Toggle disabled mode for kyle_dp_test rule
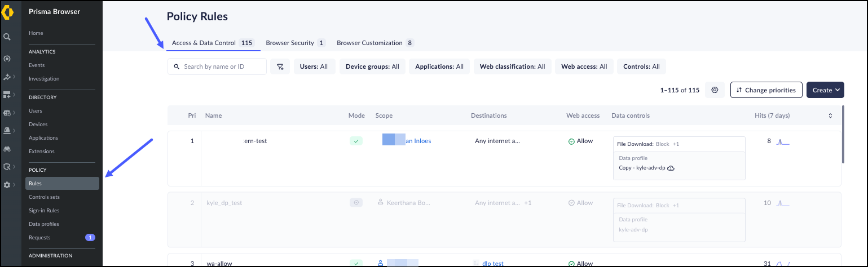The height and width of the screenshot is (267, 868). [x=356, y=202]
